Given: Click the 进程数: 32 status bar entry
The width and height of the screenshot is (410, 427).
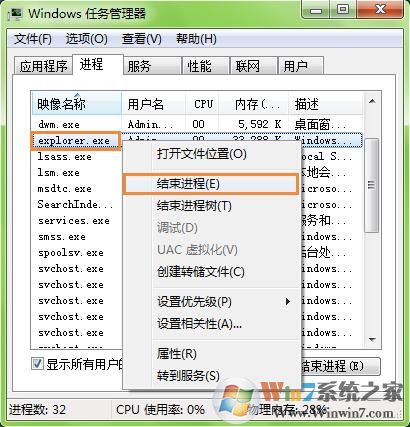Looking at the screenshot, I should point(37,409).
